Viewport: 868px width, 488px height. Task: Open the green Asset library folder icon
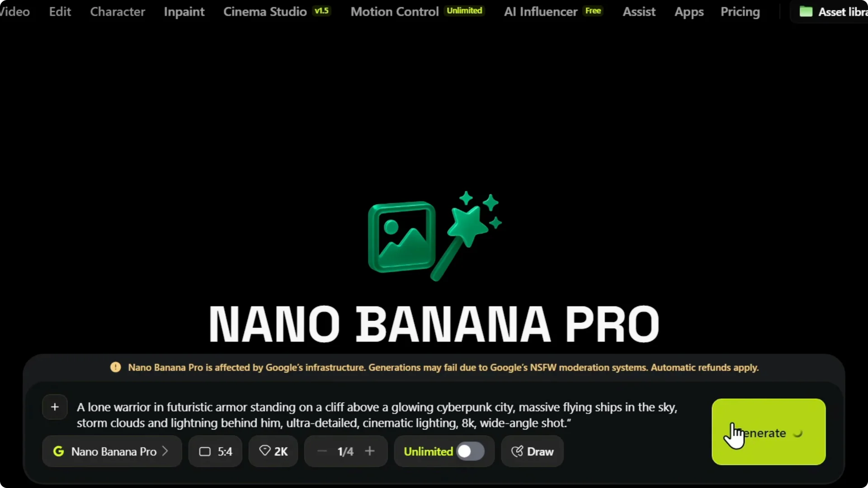[x=806, y=12]
